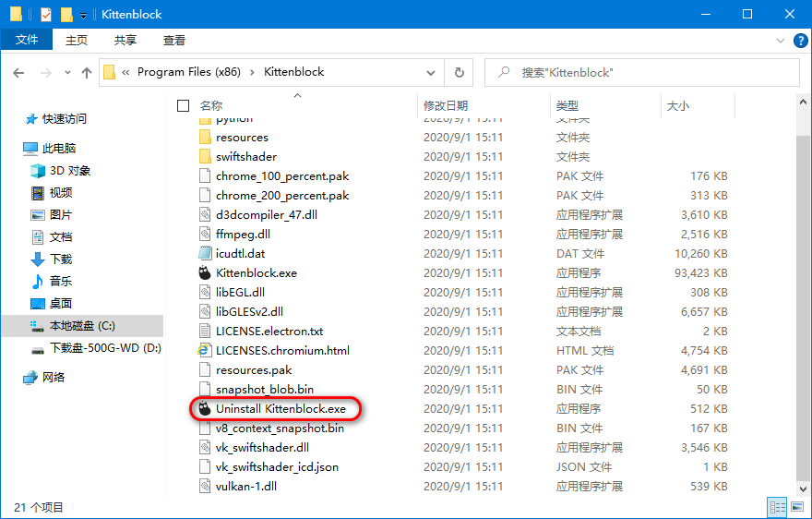The width and height of the screenshot is (812, 519).
Task: Expand the ribbon with the chevron
Action: click(781, 41)
